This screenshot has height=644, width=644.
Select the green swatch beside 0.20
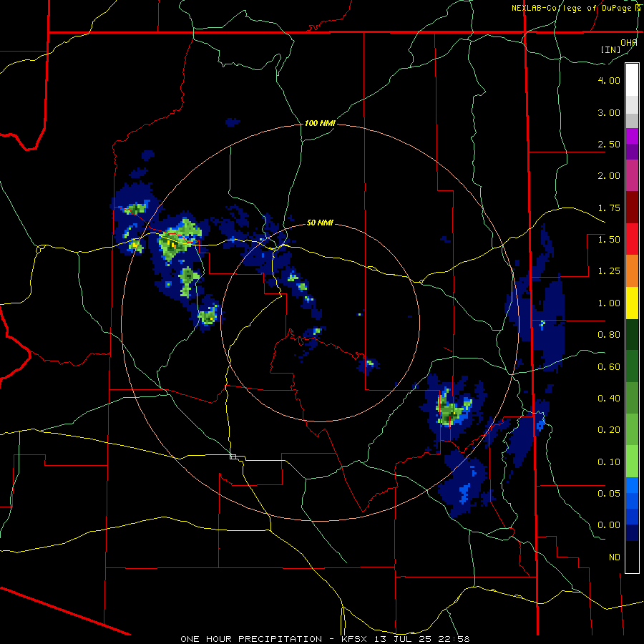coord(632,429)
